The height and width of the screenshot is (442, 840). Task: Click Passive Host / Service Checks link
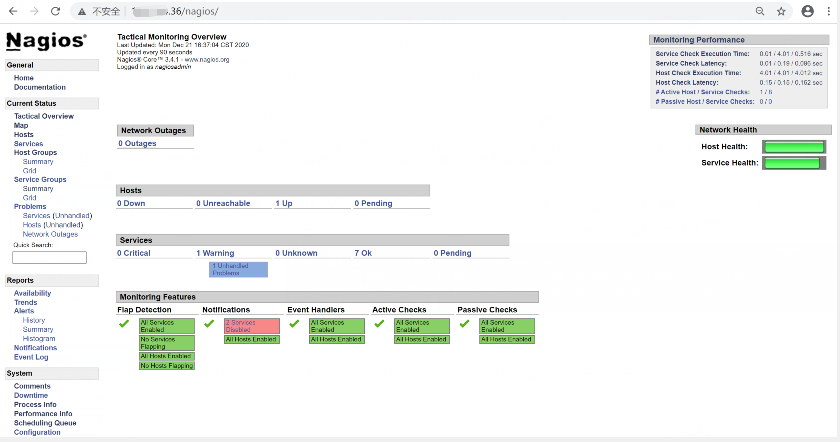tap(704, 102)
